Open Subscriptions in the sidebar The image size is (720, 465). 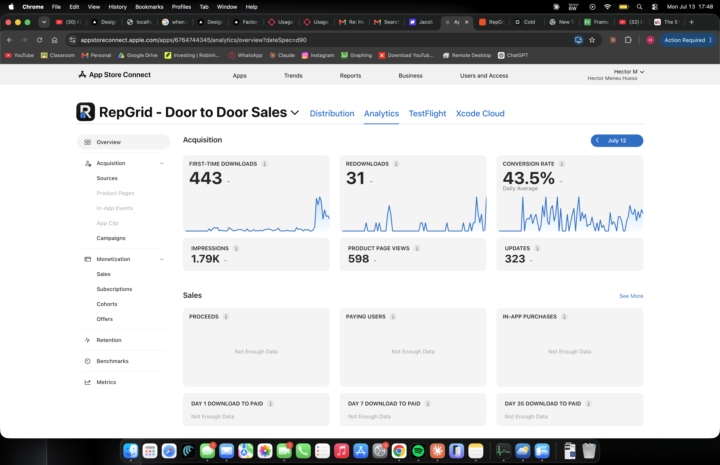click(x=114, y=289)
